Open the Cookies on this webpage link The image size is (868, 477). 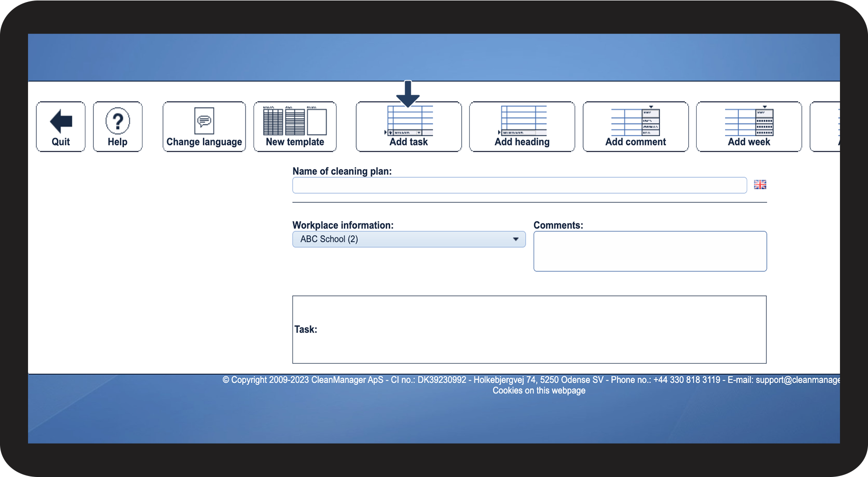(539, 391)
